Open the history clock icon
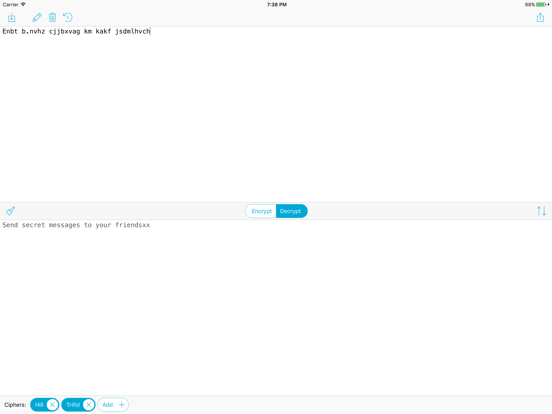Screen dimensions: 552x414 pyautogui.click(x=68, y=17)
